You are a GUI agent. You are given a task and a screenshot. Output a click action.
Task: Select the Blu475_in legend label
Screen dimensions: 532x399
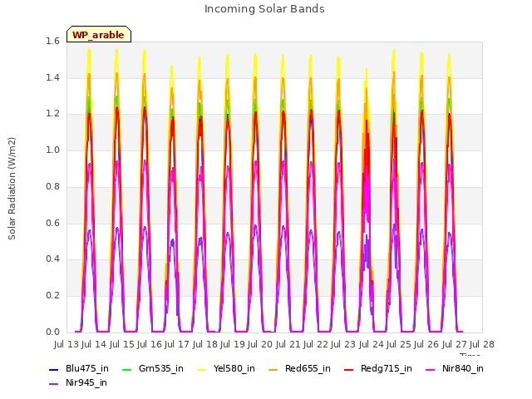(x=86, y=369)
